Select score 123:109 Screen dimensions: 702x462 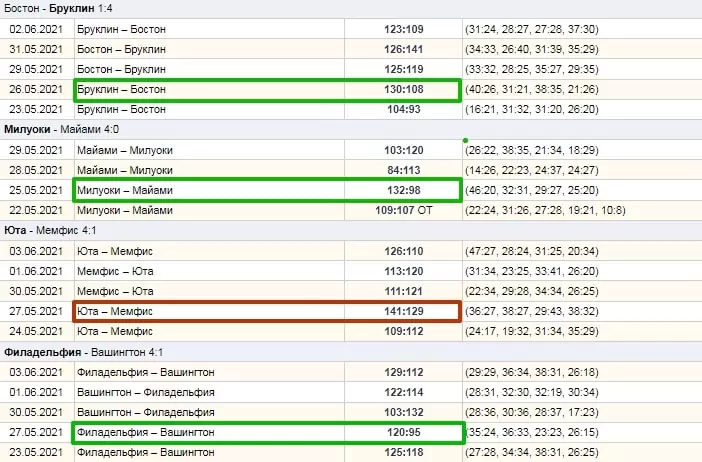coord(403,29)
